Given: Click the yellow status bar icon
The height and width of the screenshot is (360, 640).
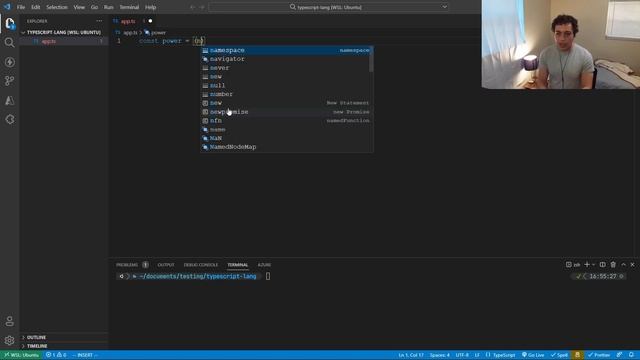Looking at the screenshot, I should coord(577,355).
